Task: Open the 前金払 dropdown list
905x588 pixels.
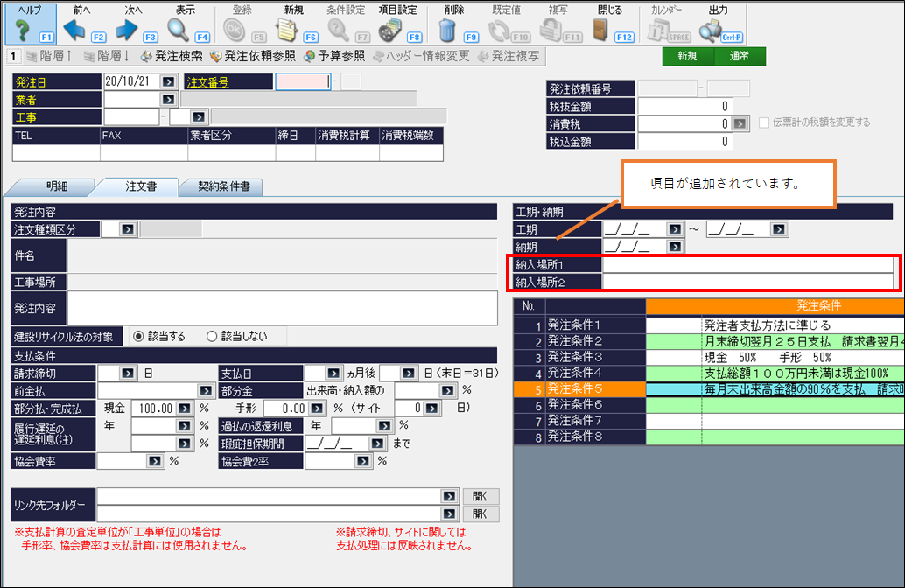Action: tap(206, 390)
